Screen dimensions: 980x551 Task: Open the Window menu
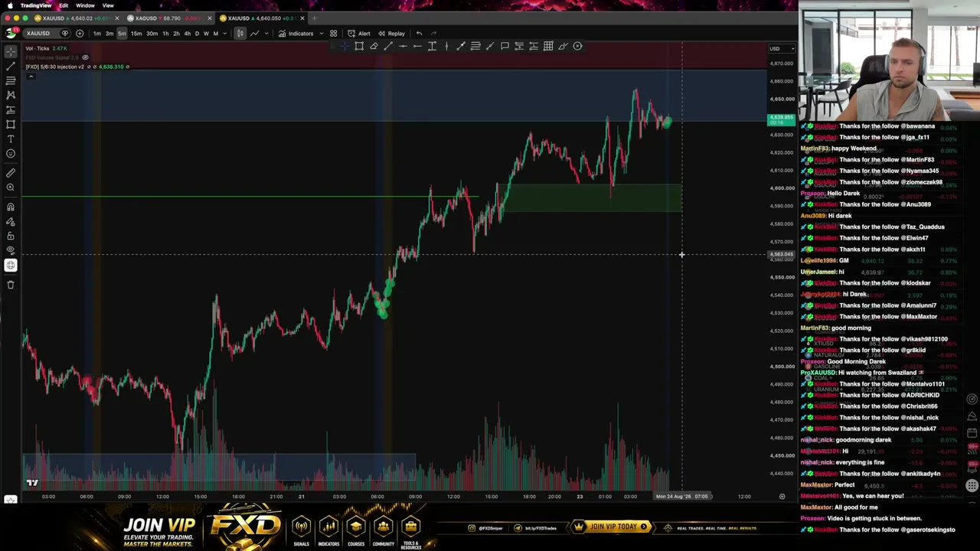tap(85, 5)
